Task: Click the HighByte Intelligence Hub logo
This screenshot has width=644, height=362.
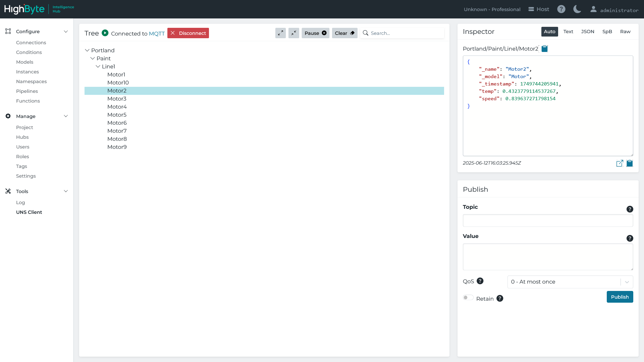Action: click(39, 9)
